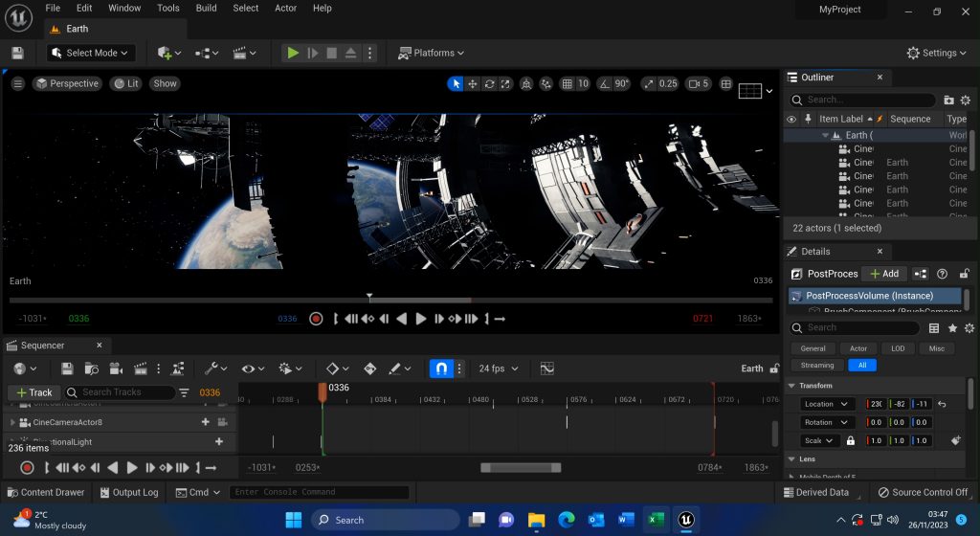The image size is (980, 536).
Task: Click Perspective viewport mode button
Action: coord(67,83)
